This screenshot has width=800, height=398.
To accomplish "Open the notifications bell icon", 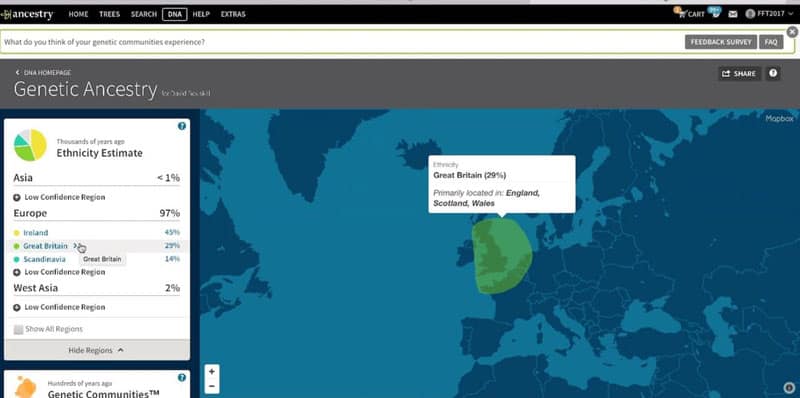I will [716, 14].
